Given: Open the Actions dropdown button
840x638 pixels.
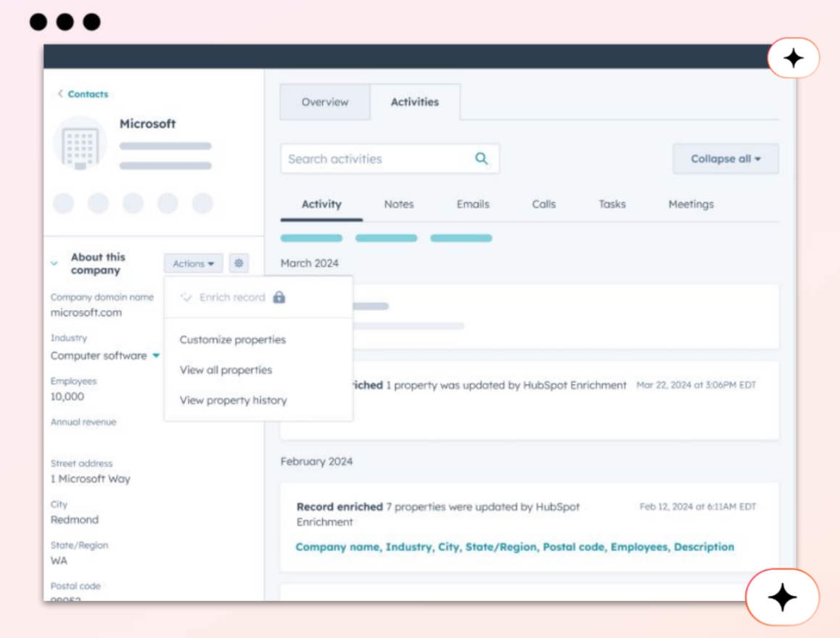Looking at the screenshot, I should [193, 264].
